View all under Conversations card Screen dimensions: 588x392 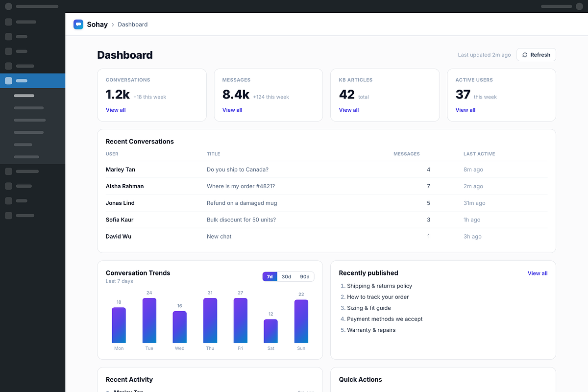coord(116,110)
